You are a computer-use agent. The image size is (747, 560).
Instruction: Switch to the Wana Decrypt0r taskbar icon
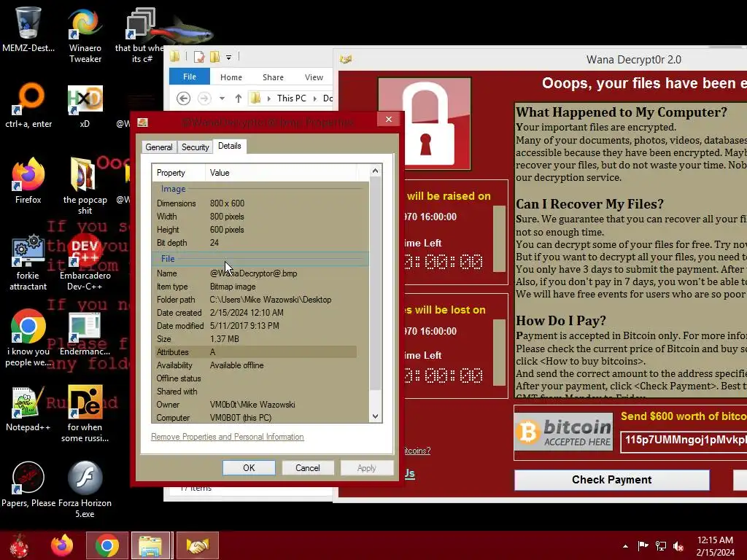pos(197,545)
